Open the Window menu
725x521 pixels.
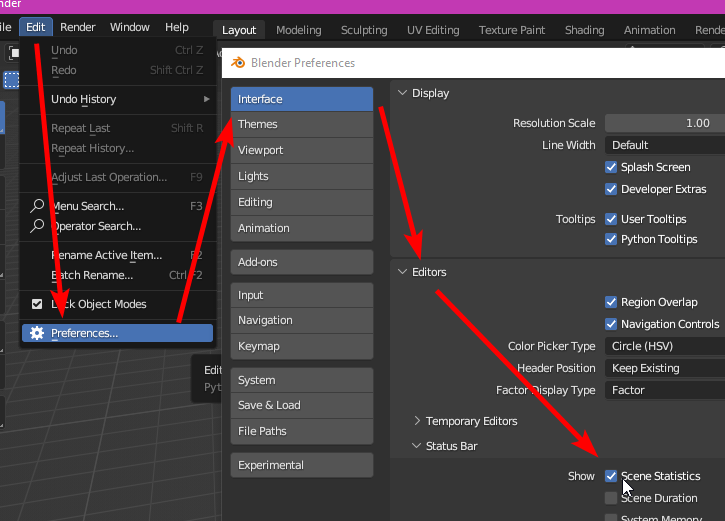[130, 27]
